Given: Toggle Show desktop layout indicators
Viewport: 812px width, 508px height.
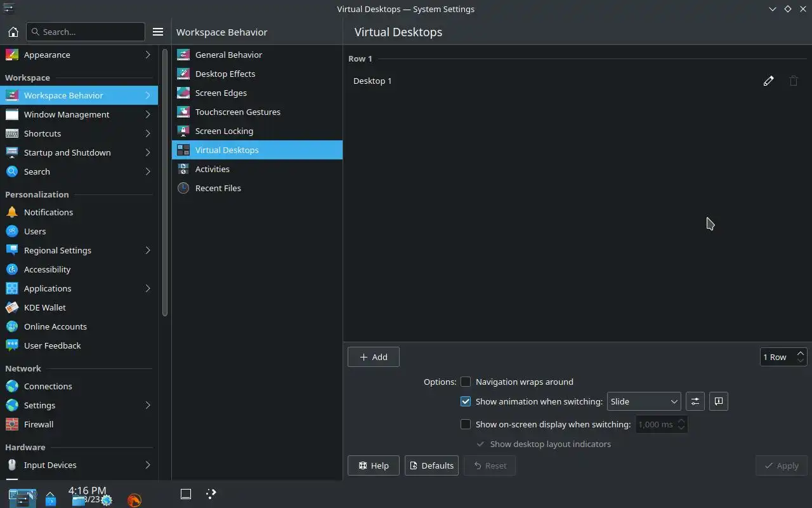Looking at the screenshot, I should 544,444.
